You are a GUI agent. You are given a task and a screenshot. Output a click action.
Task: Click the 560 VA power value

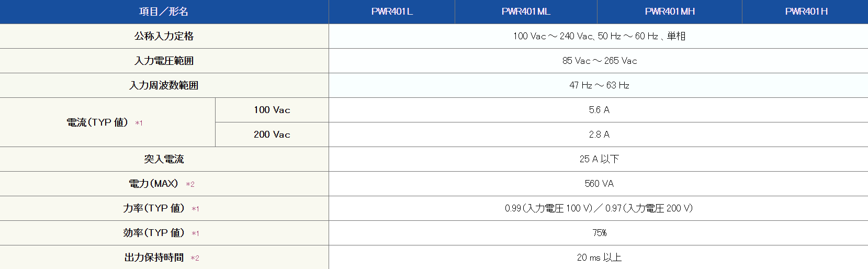599,184
